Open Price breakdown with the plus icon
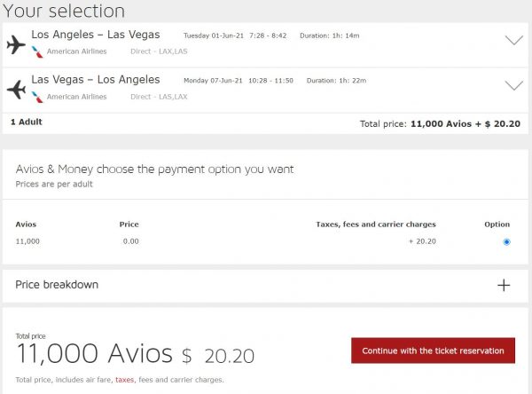 click(x=504, y=285)
